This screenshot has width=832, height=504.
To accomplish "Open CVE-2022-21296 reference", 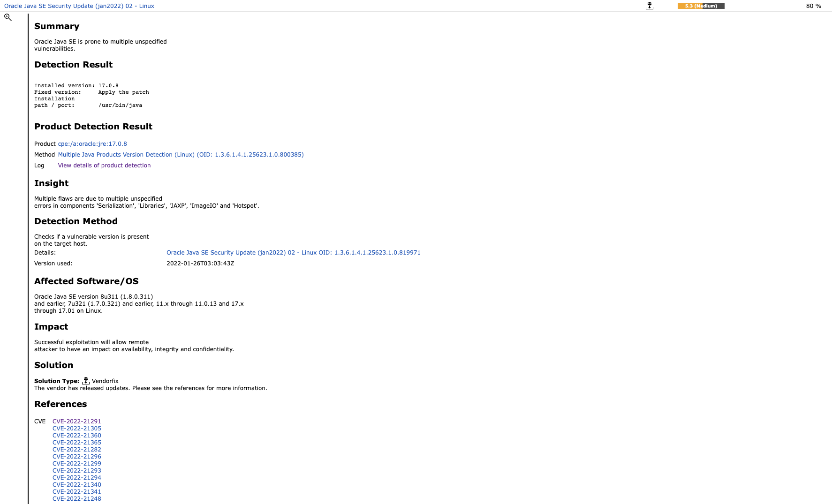I will click(77, 457).
